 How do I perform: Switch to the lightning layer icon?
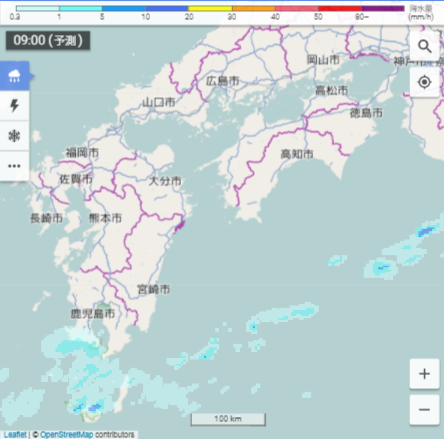pos(14,106)
